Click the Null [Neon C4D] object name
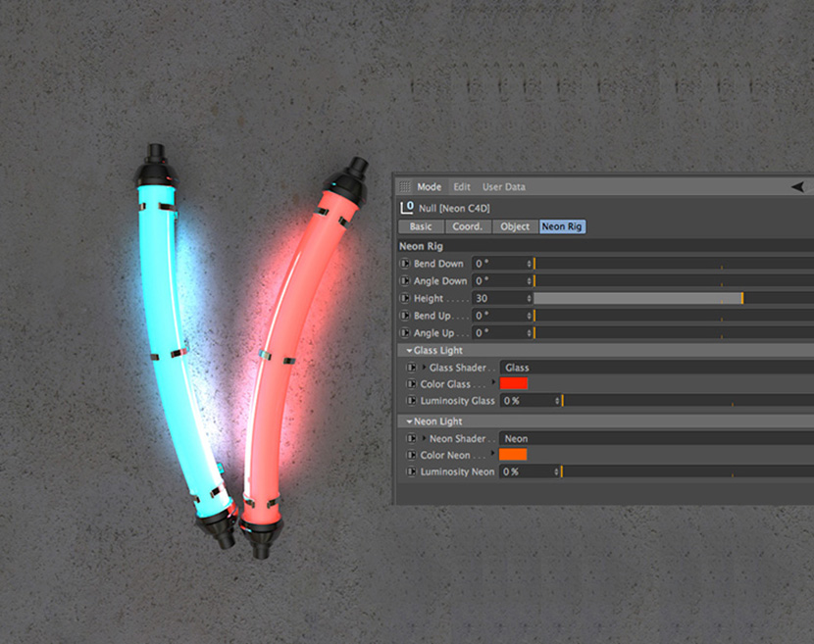 (454, 208)
